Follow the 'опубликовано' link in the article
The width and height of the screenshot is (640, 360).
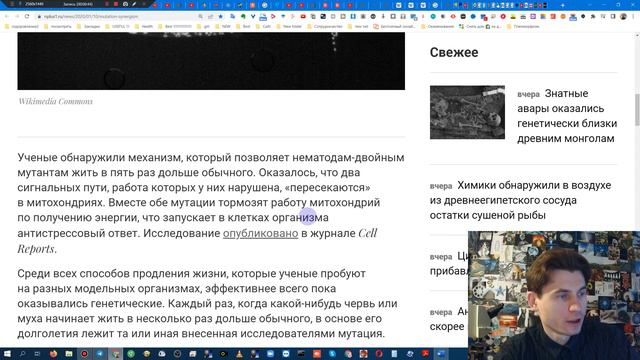[x=260, y=233]
